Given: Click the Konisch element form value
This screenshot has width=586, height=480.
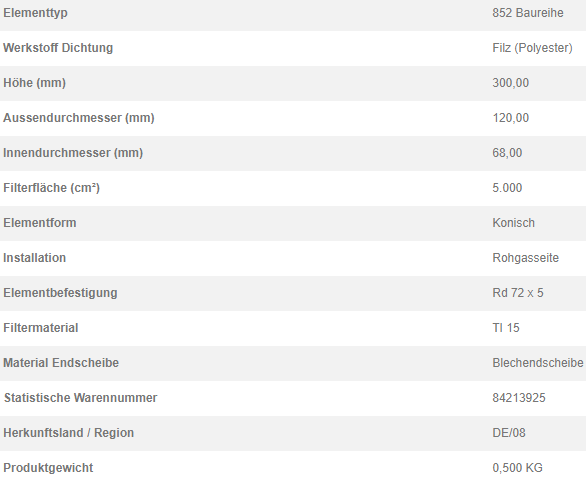Looking at the screenshot, I should (513, 223).
